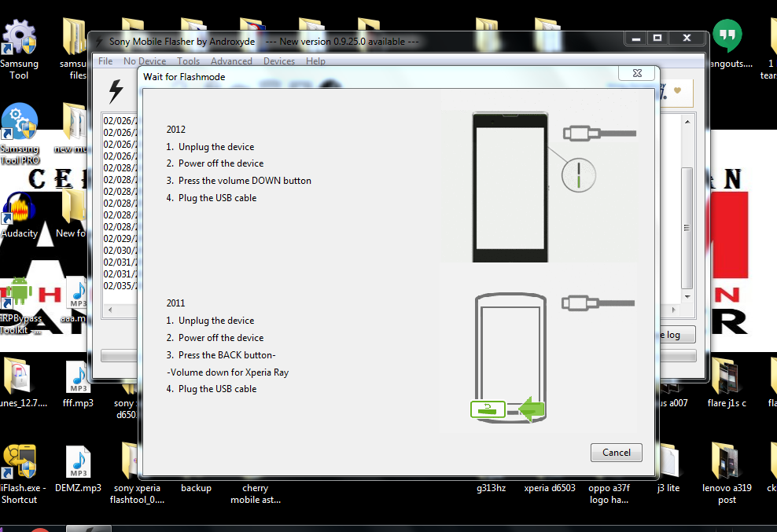The image size is (777, 532).
Task: Open the Help menu in Flasher
Action: point(315,61)
